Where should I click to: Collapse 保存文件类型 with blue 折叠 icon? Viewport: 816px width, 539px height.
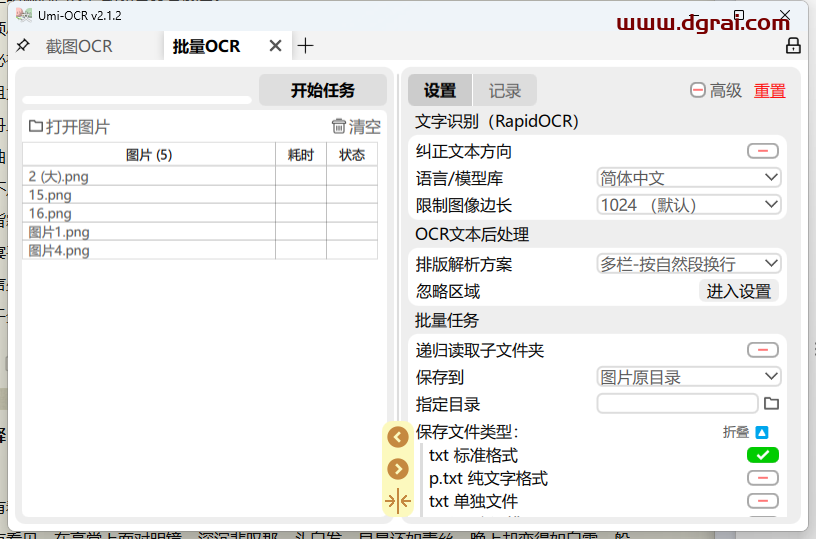point(761,432)
